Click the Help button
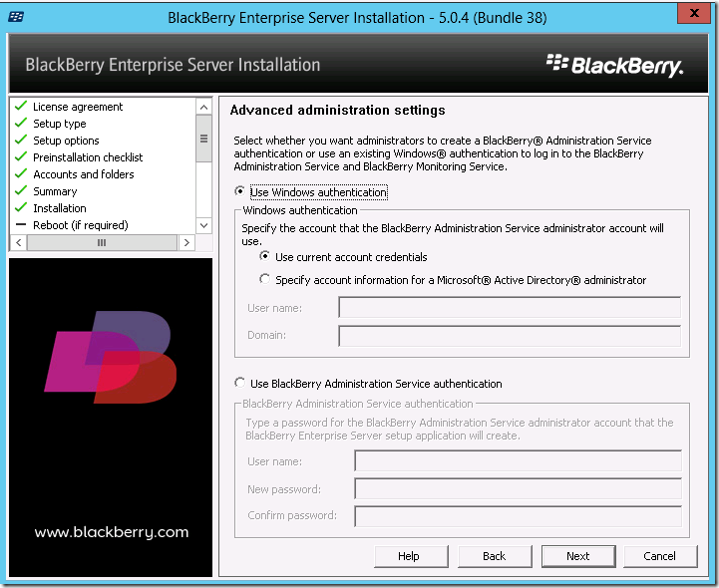 click(x=411, y=556)
